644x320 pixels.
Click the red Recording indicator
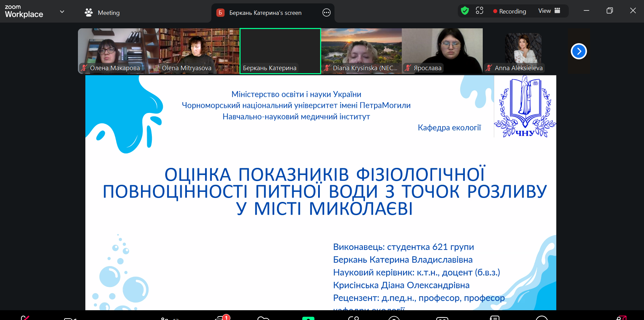tap(509, 11)
